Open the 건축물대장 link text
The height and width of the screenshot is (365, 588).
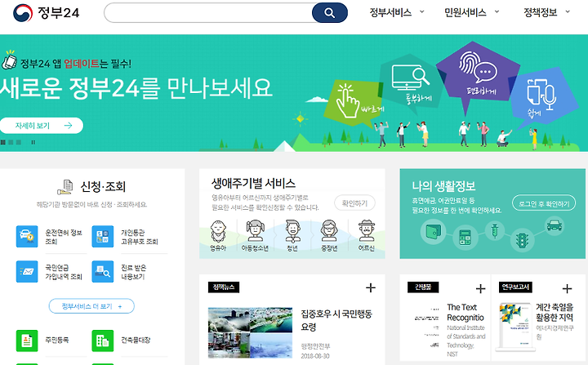point(136,341)
